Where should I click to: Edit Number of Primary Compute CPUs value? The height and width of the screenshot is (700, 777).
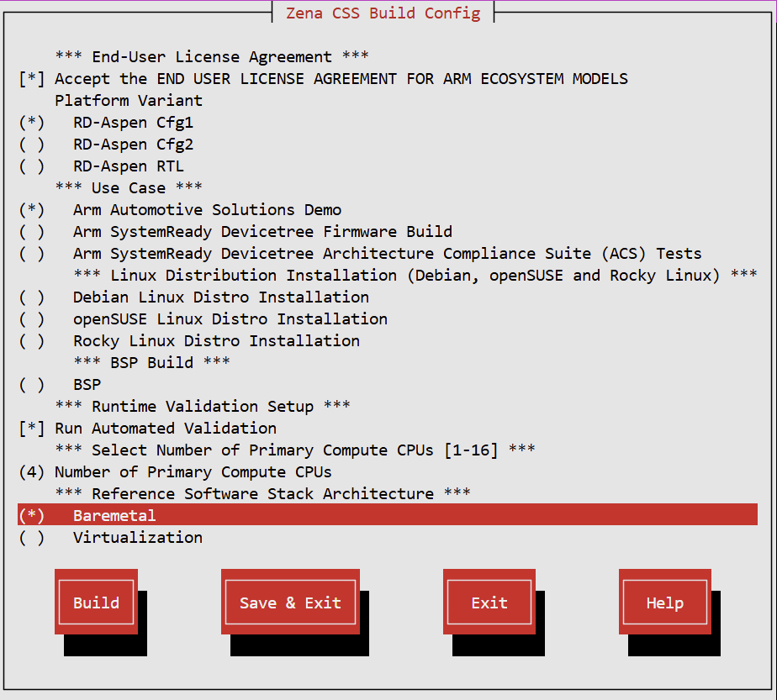(x=176, y=471)
